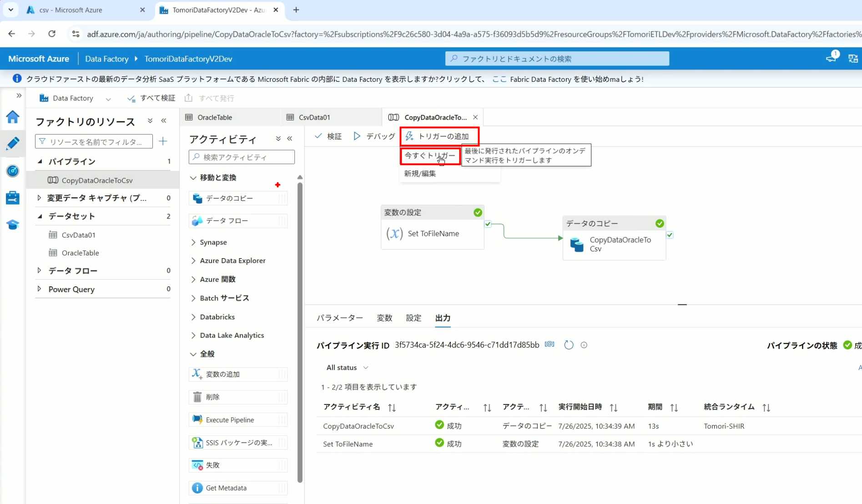Image resolution: width=862 pixels, height=504 pixels.
Task: Refresh the pipeline run output
Action: tap(569, 345)
